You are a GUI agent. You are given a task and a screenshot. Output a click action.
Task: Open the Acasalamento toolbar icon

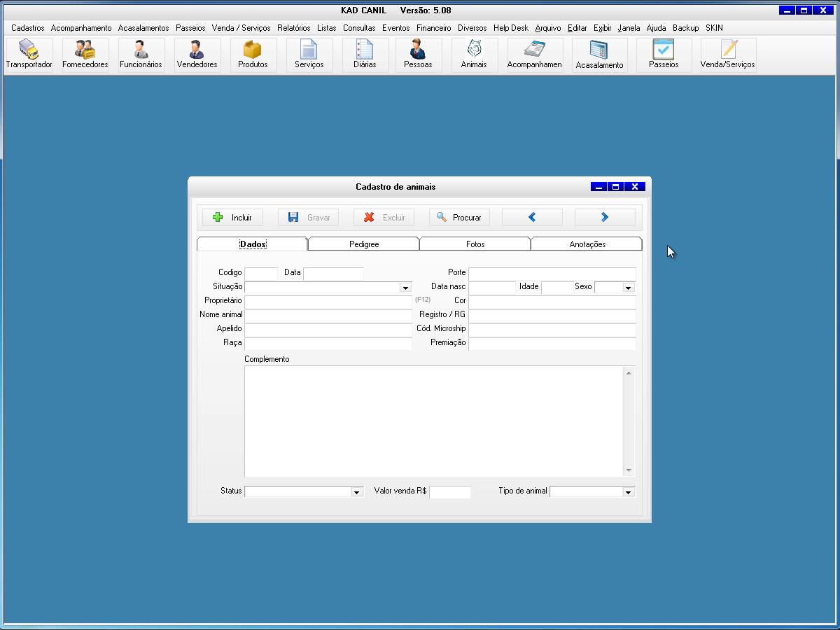point(599,55)
